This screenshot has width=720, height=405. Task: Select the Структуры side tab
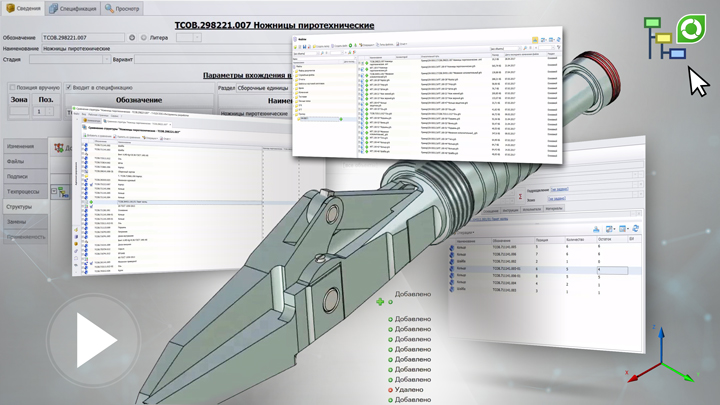click(25, 207)
